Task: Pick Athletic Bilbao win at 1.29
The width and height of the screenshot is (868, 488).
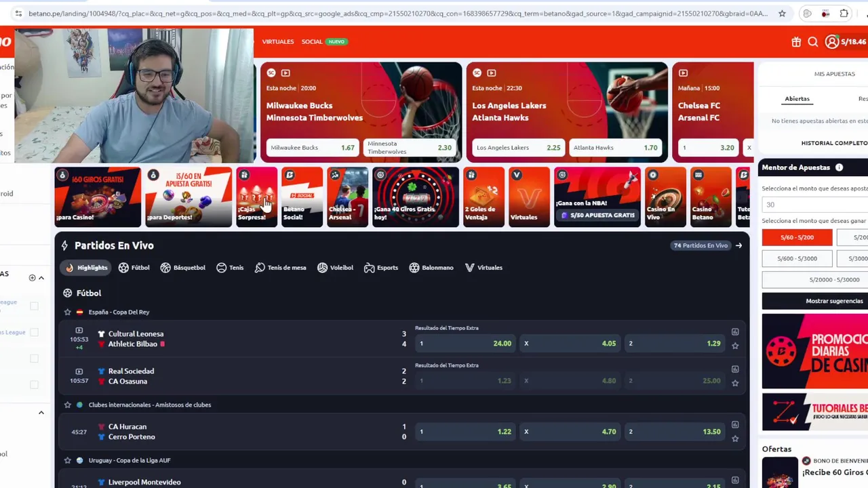Action: click(675, 344)
